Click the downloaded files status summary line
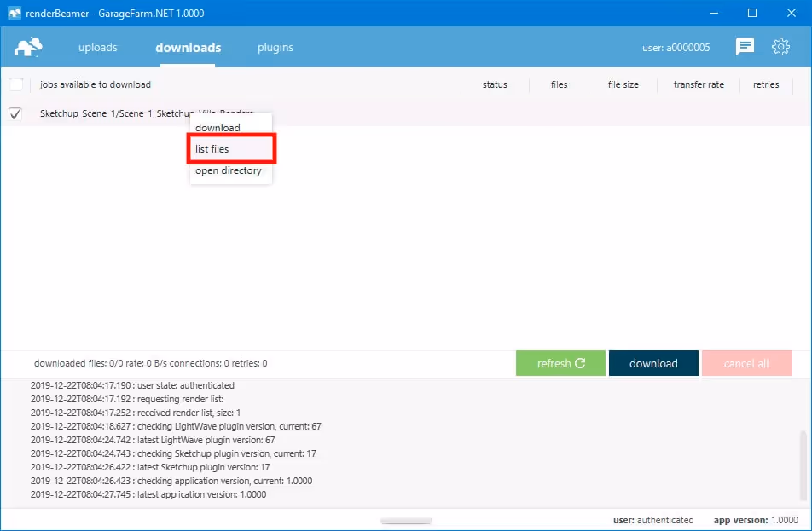This screenshot has width=812, height=531. click(151, 363)
